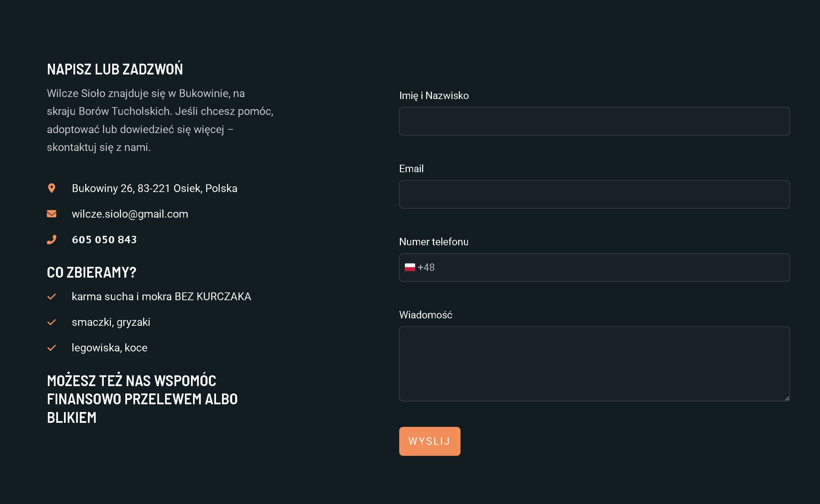
Task: Click the Numer telefonu input field
Action: pyautogui.click(x=606, y=267)
